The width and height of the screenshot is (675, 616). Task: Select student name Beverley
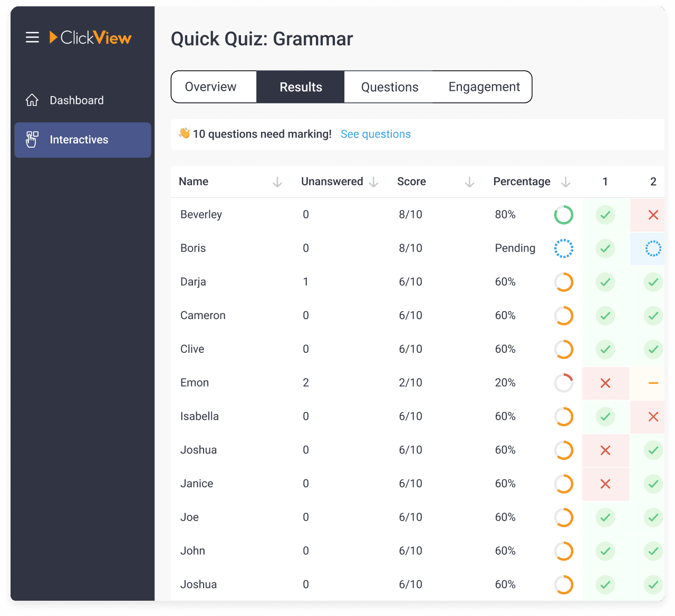[x=201, y=215]
